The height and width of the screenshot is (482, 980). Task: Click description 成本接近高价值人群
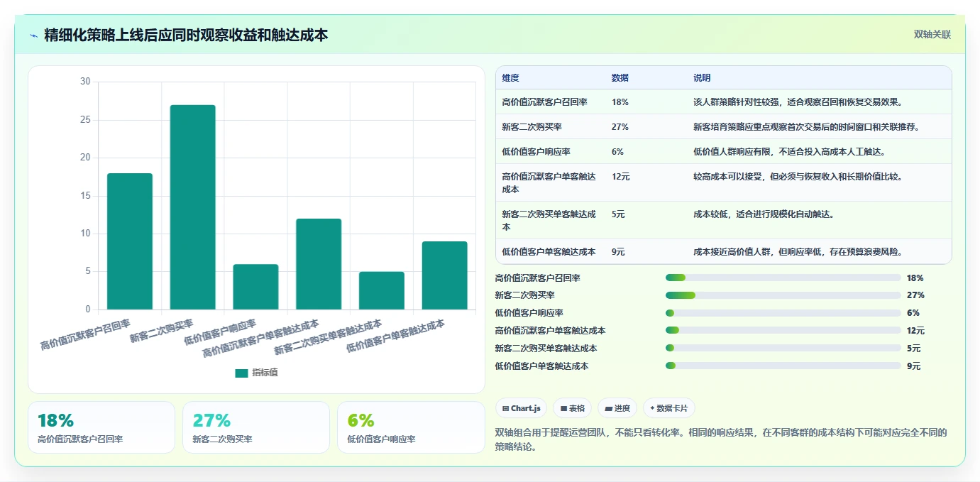[x=798, y=252]
